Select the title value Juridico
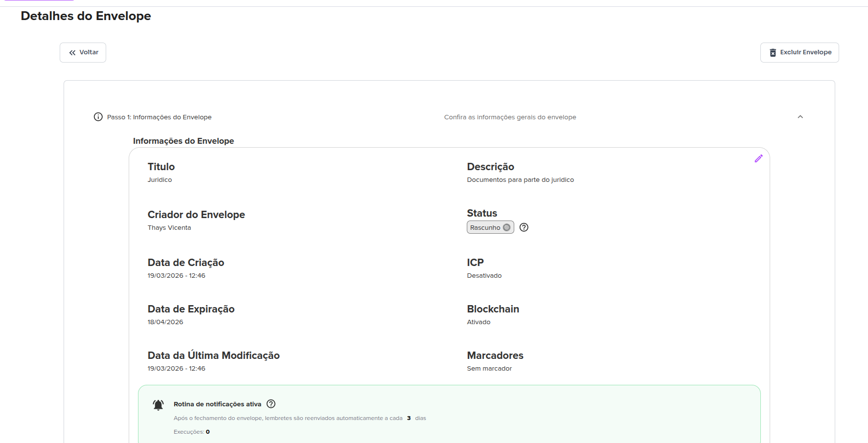 [160, 180]
